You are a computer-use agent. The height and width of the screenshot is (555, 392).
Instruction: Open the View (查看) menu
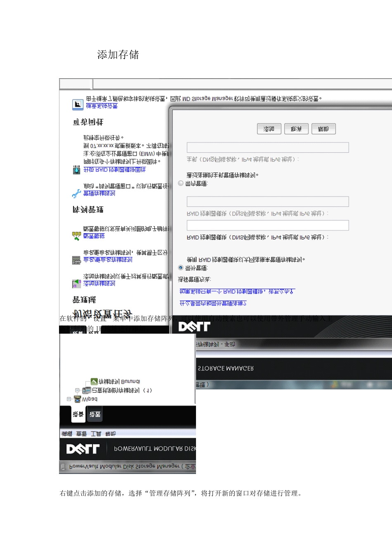coord(81,434)
